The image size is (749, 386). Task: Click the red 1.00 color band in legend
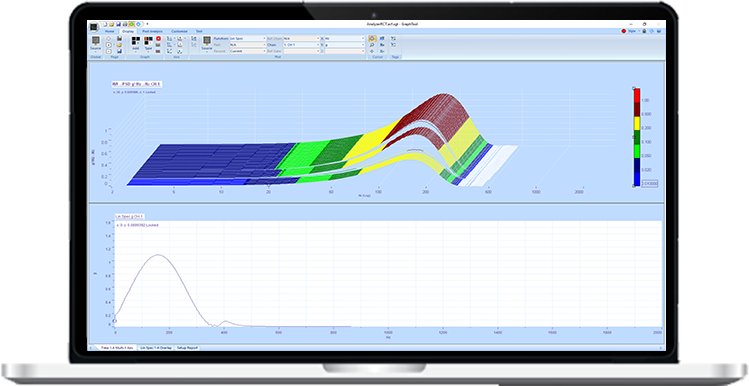(x=637, y=96)
